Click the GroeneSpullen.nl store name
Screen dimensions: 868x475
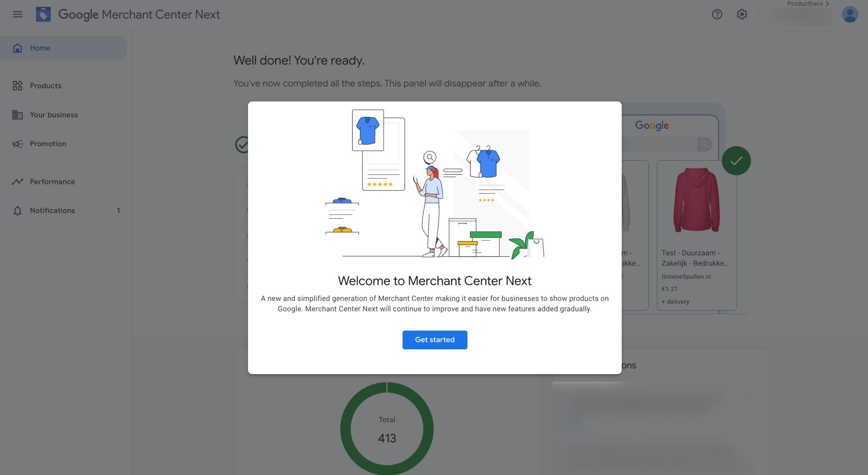[x=686, y=277]
